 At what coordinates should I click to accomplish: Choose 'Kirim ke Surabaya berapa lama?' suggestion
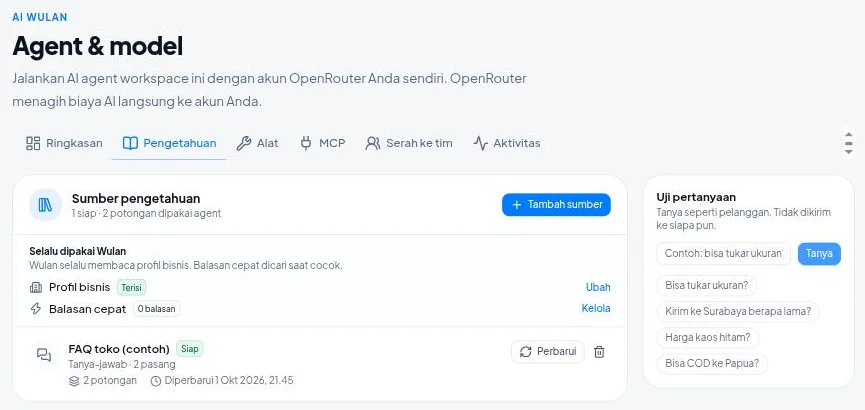[738, 311]
